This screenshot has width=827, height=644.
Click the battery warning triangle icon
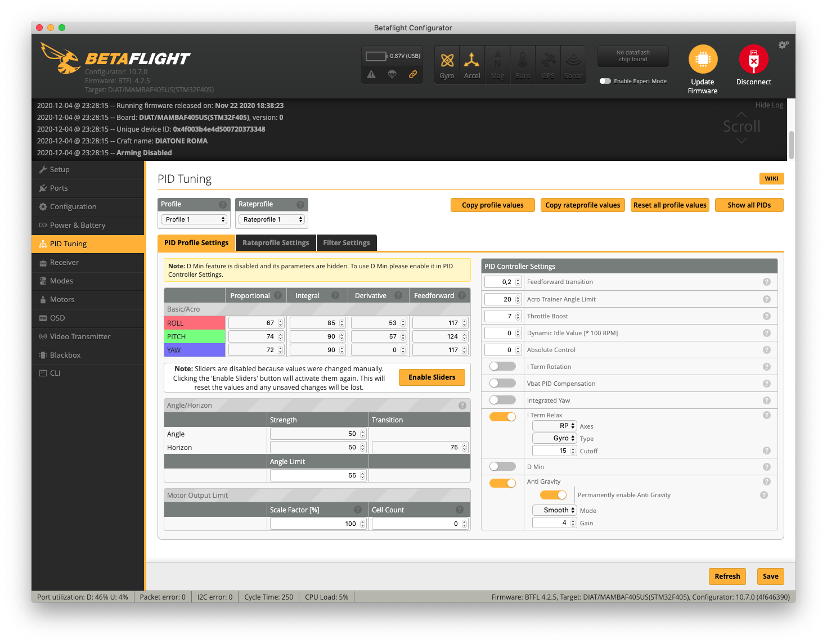coord(371,74)
